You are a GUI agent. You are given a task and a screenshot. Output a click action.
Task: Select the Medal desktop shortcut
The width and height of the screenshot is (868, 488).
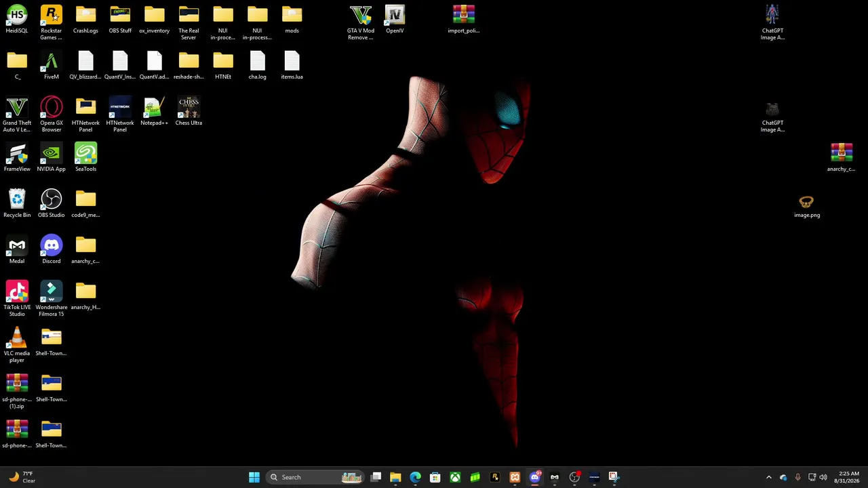click(x=17, y=250)
